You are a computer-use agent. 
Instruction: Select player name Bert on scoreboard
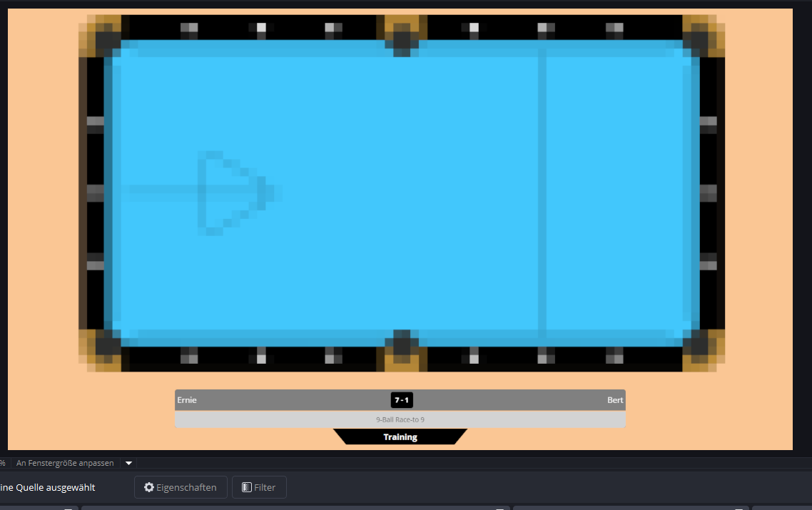pyautogui.click(x=615, y=400)
